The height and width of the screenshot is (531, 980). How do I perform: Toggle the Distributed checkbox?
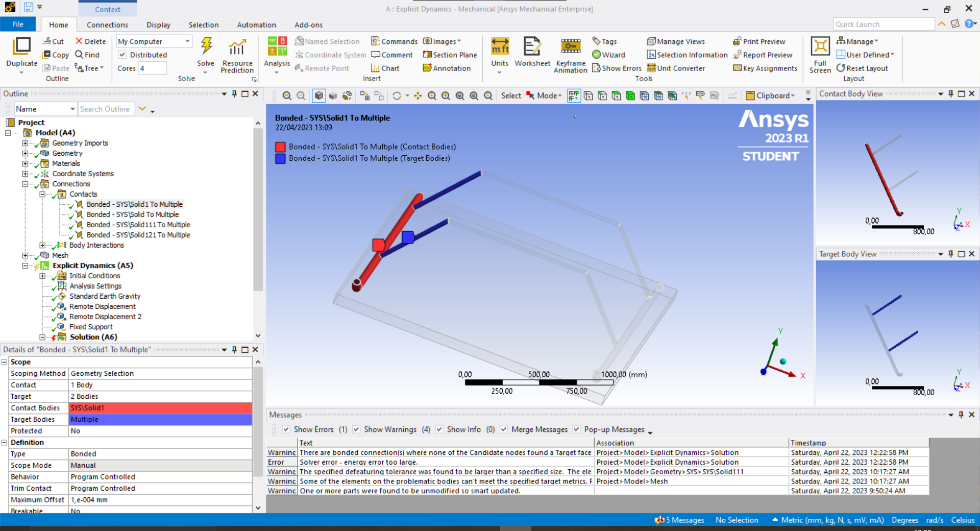[x=122, y=55]
